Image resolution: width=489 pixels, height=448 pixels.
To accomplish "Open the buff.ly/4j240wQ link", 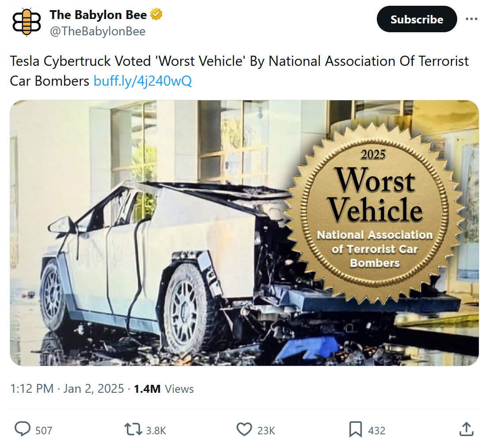I will pos(143,81).
